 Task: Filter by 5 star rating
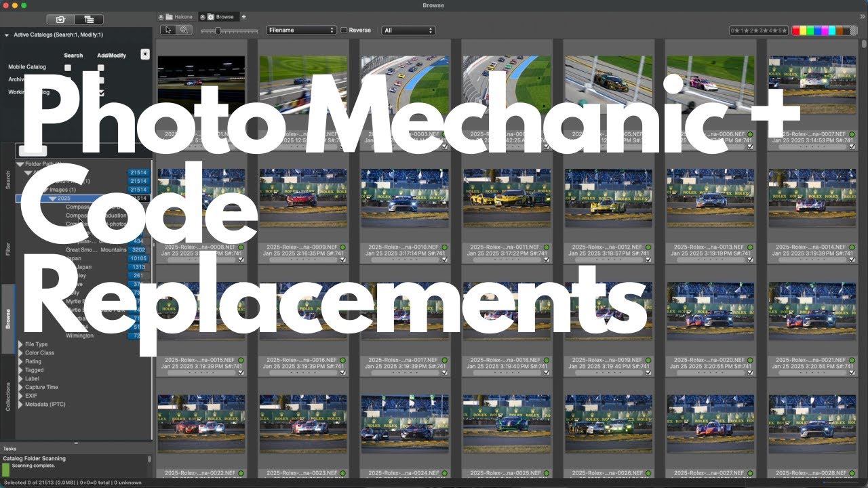[784, 30]
